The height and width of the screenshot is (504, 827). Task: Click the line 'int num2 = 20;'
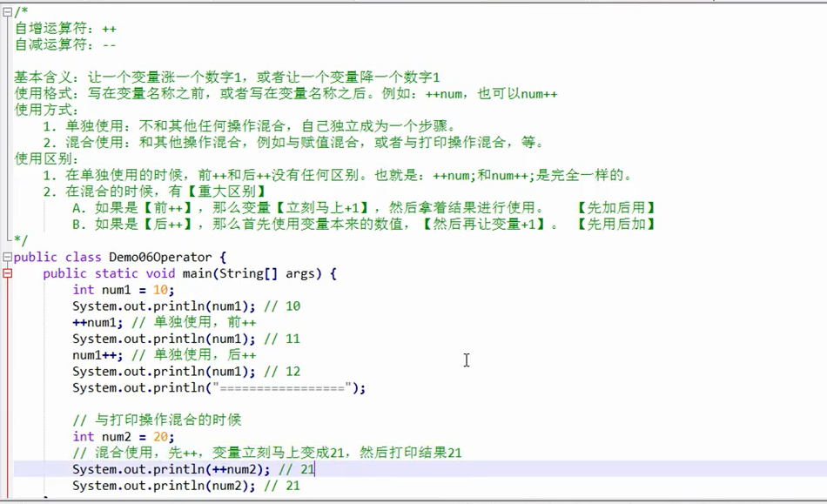pyautogui.click(x=124, y=436)
